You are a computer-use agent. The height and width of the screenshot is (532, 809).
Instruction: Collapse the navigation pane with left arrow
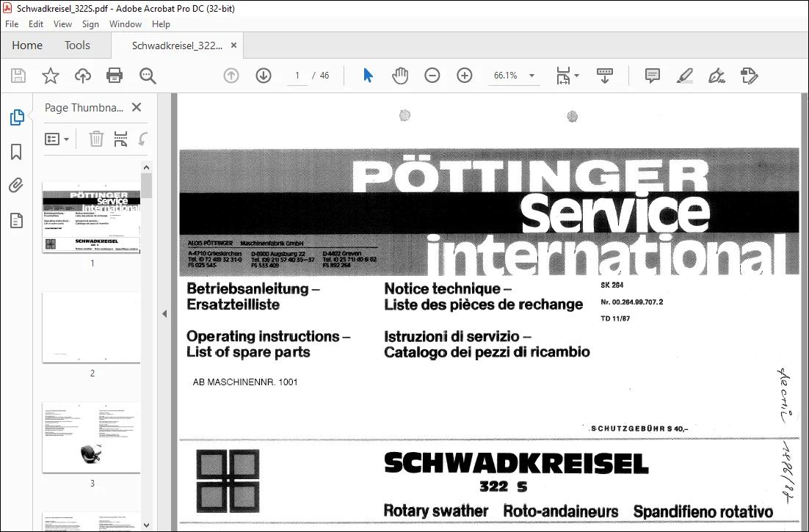point(164,313)
